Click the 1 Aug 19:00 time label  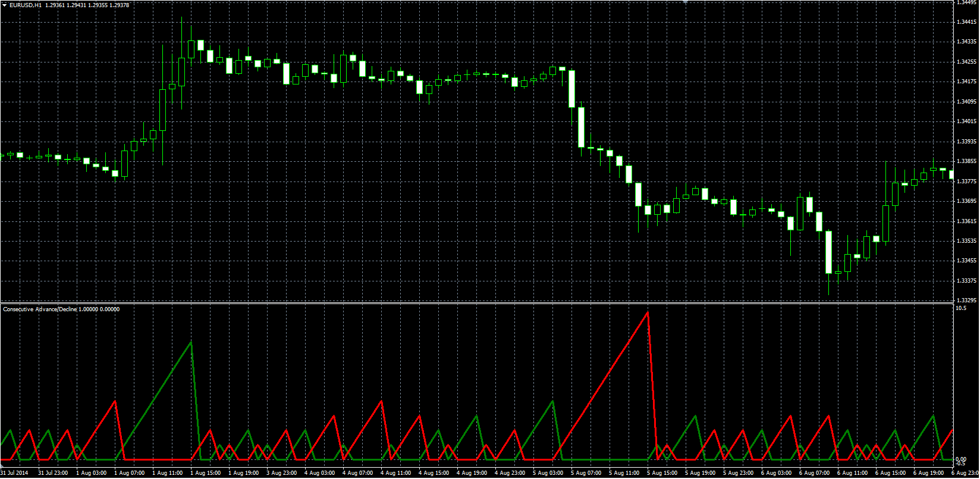[244, 473]
